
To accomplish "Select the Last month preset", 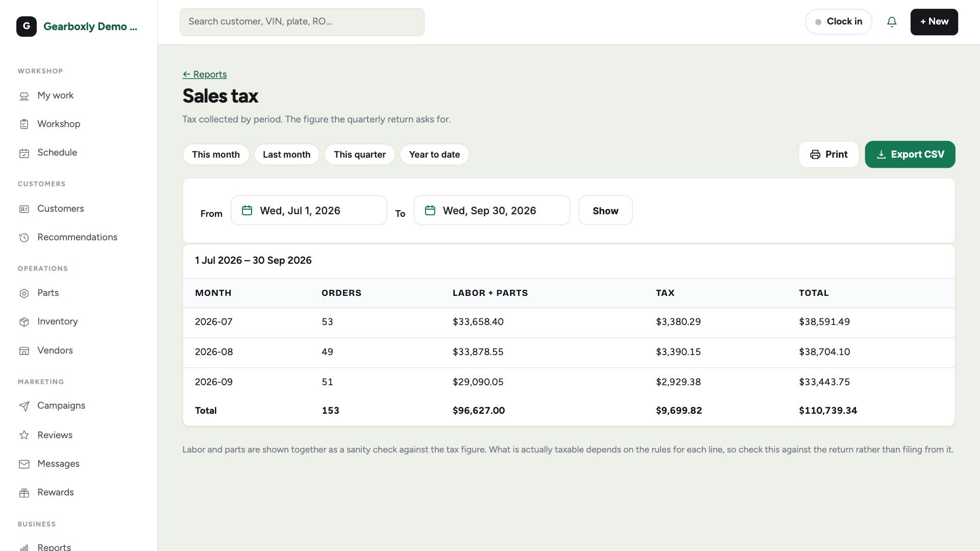I will click(286, 155).
